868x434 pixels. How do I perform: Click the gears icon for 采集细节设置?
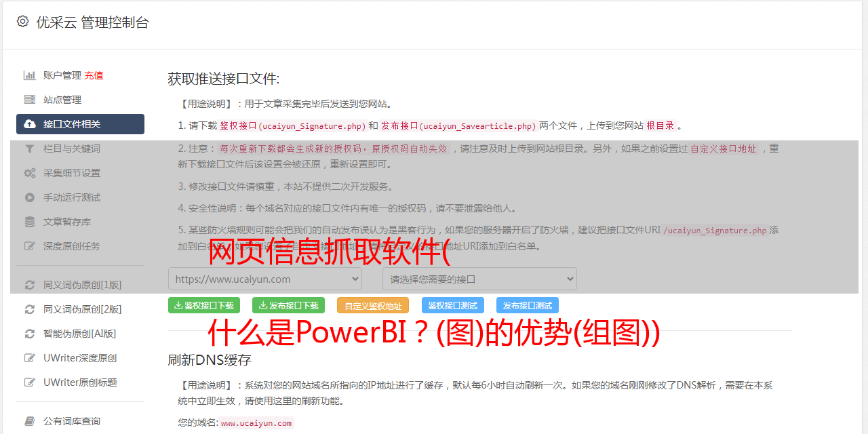[x=30, y=173]
